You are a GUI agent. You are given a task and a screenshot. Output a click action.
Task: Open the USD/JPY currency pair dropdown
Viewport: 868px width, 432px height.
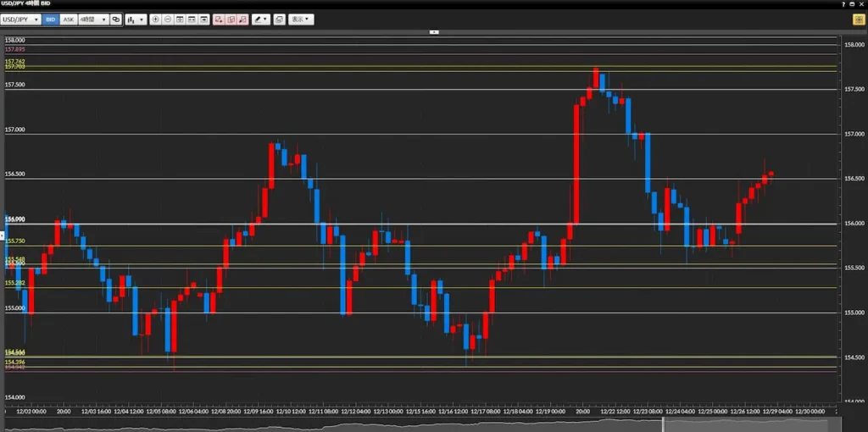coord(21,19)
